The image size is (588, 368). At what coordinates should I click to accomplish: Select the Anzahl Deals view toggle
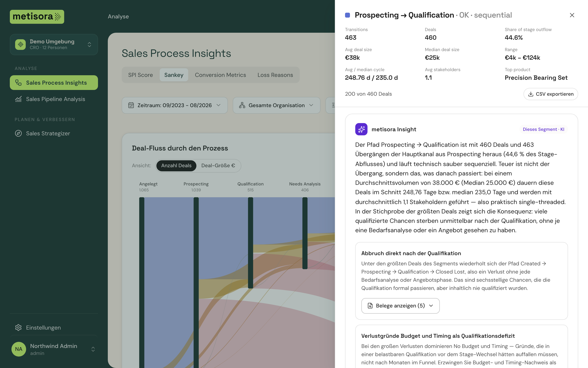coord(176,166)
